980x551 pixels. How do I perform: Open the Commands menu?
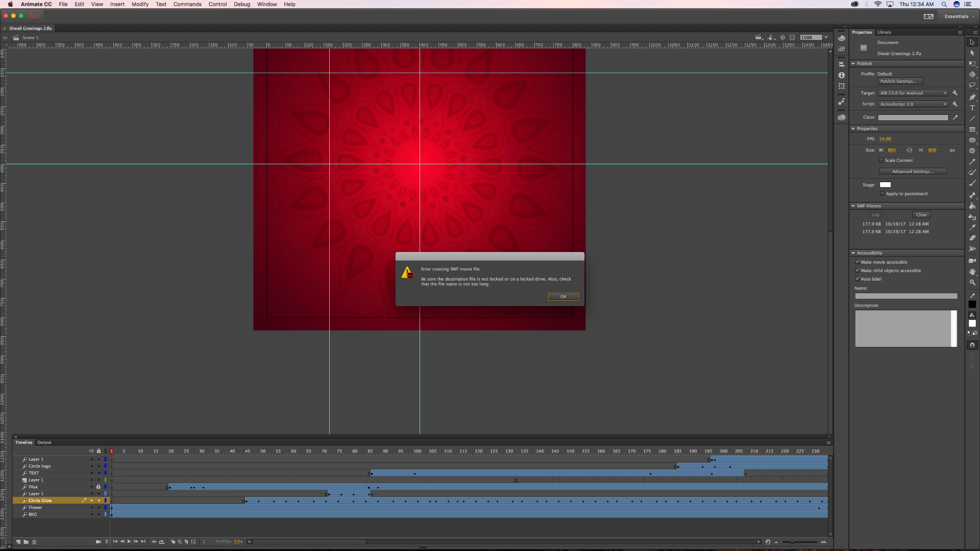pyautogui.click(x=187, y=4)
